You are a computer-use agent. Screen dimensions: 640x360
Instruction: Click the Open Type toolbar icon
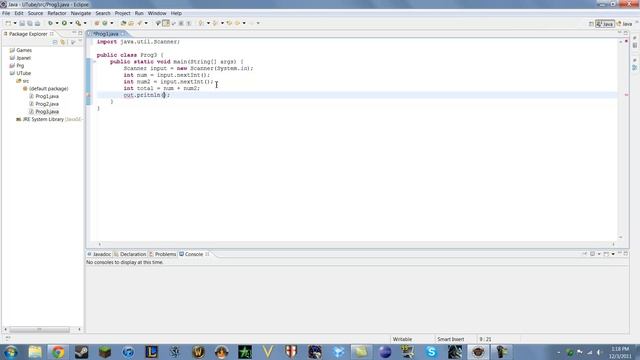pyautogui.click(x=123, y=23)
